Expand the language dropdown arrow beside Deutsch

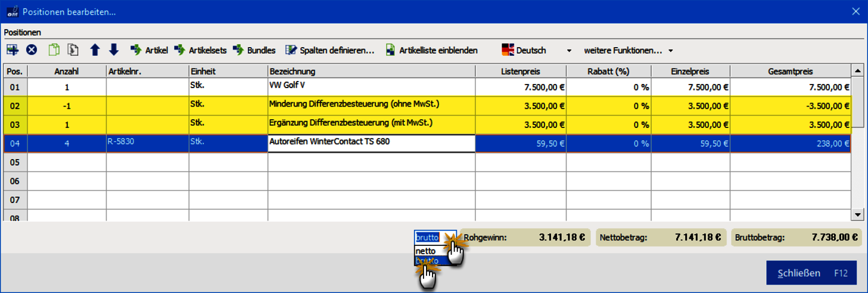click(x=569, y=51)
